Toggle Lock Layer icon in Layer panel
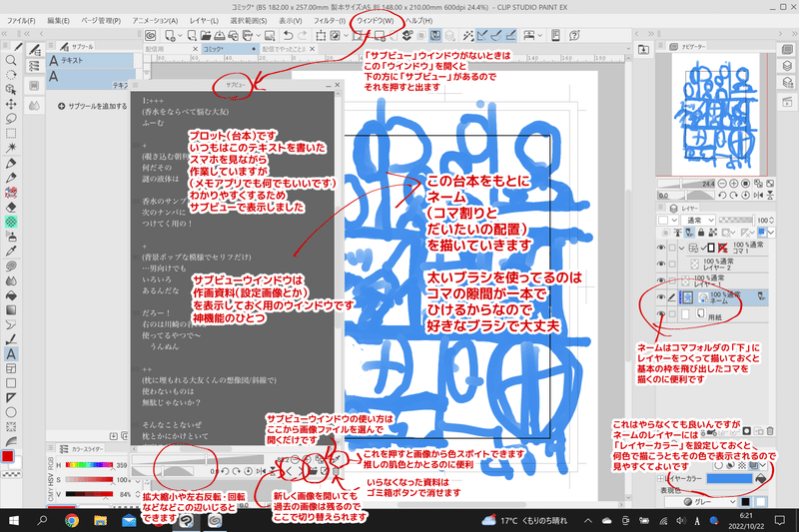 pyautogui.click(x=701, y=233)
